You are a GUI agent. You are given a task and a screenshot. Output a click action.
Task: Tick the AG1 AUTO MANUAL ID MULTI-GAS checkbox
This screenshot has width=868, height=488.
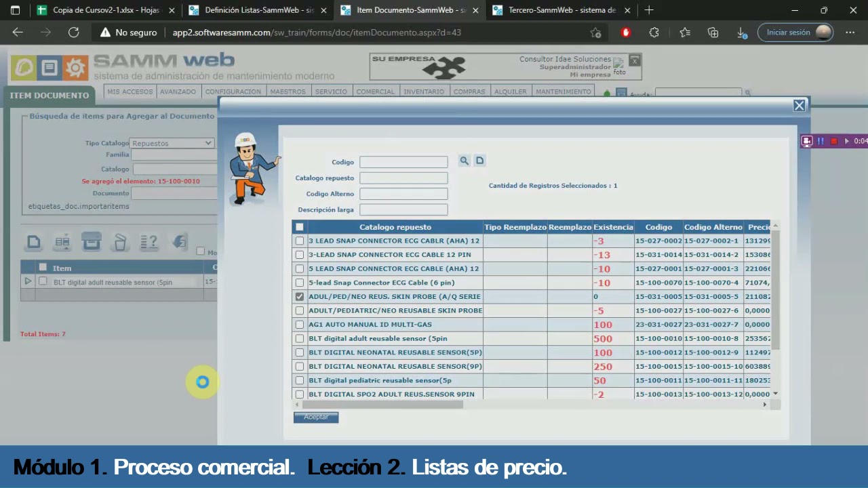point(300,325)
